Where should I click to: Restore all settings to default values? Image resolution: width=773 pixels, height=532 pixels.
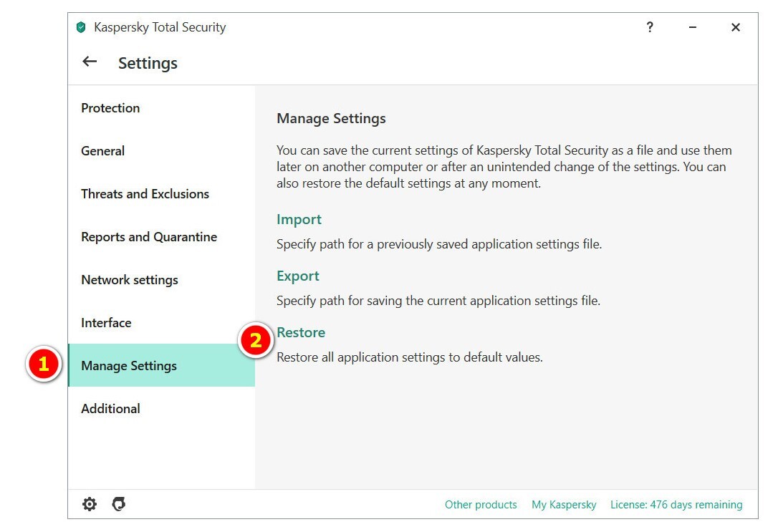pos(301,333)
